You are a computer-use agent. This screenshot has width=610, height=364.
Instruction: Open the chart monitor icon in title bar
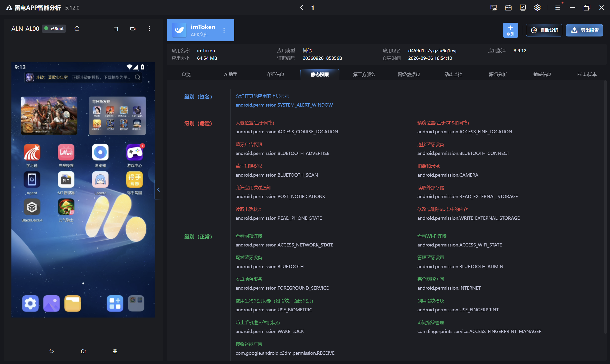[523, 8]
